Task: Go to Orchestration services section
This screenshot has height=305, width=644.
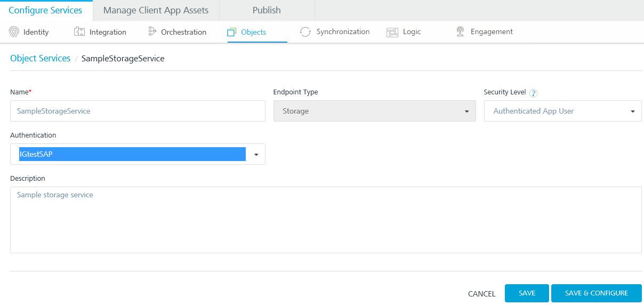Action: pyautogui.click(x=177, y=32)
